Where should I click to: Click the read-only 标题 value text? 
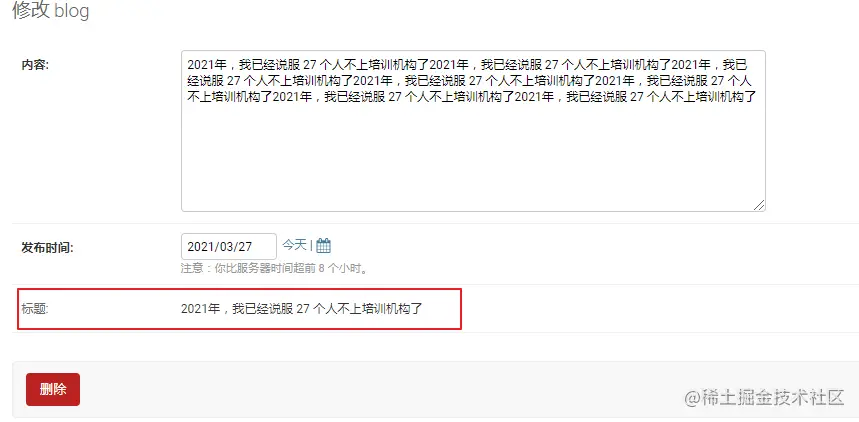pos(302,309)
